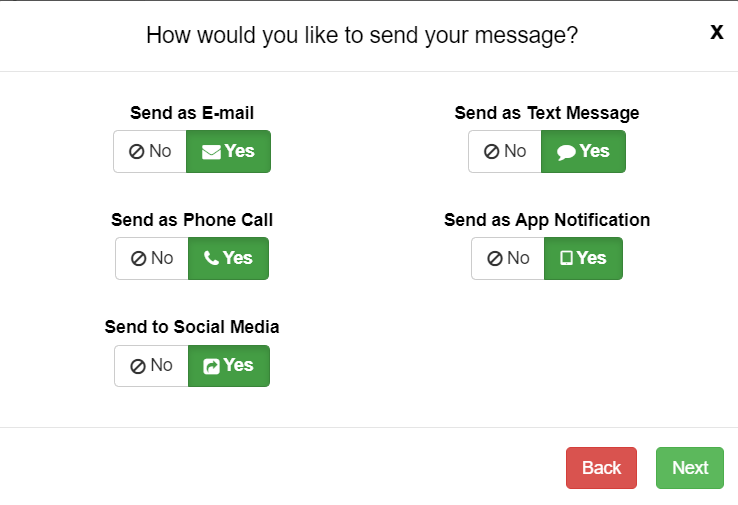The image size is (738, 505).
Task: Disable Send as Phone Call with No
Action: (152, 258)
